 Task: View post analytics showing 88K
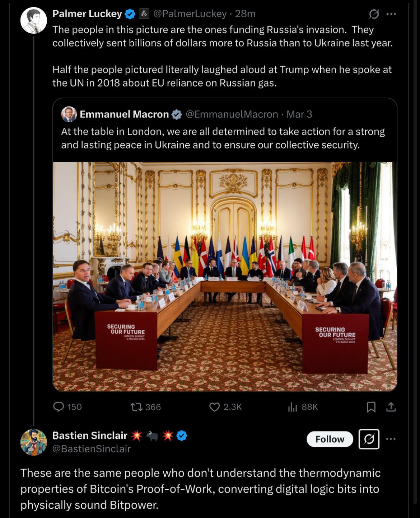pos(303,407)
